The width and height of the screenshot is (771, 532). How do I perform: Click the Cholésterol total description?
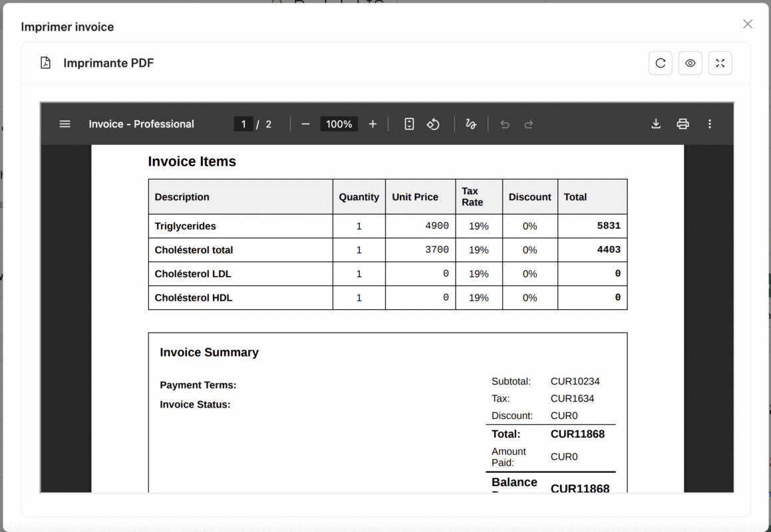194,250
